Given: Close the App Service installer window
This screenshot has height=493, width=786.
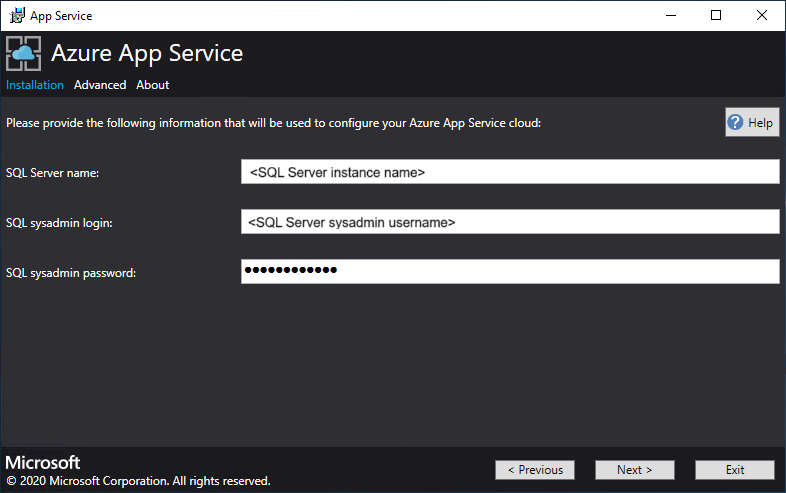Looking at the screenshot, I should click(x=761, y=15).
